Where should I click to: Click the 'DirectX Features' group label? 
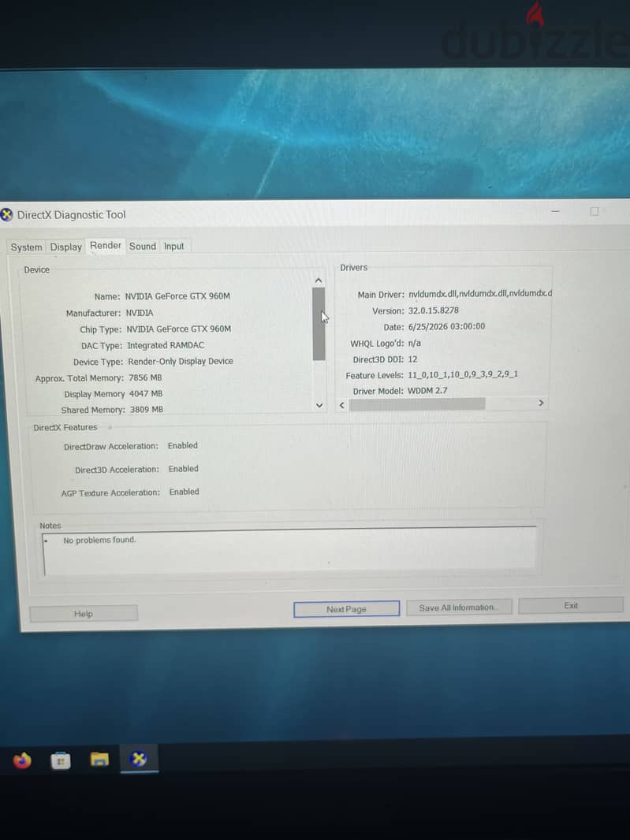coord(65,428)
